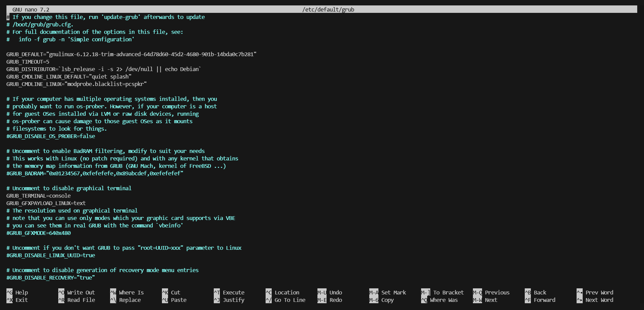Click comment 'os-prober can cause damage'
This screenshot has height=310, width=644.
pos(100,121)
